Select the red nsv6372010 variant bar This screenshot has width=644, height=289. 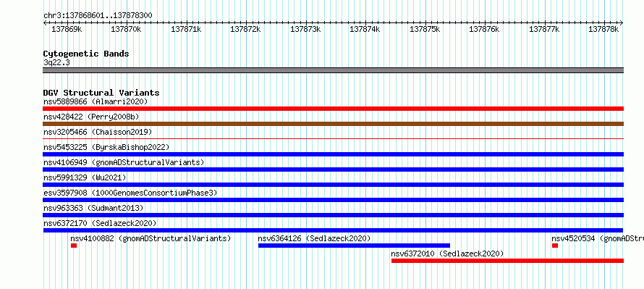point(507,261)
